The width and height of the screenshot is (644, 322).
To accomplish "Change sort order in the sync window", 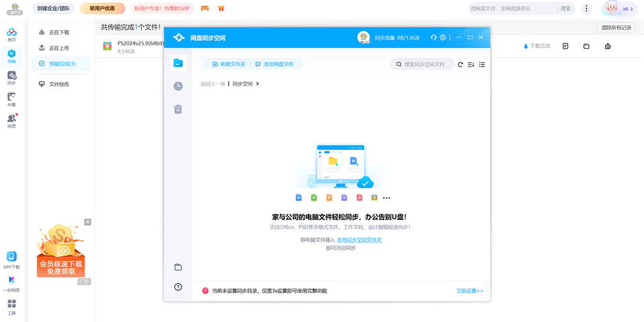I will pyautogui.click(x=471, y=64).
